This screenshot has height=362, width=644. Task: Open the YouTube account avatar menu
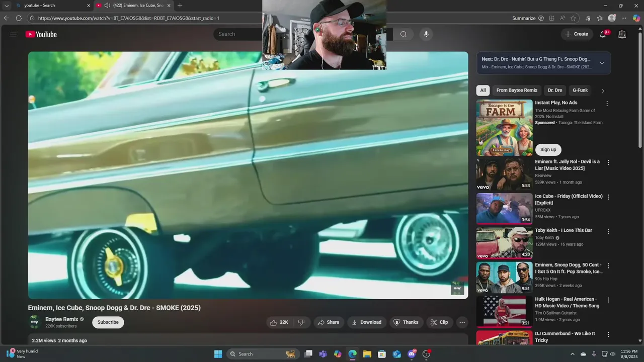(x=622, y=34)
